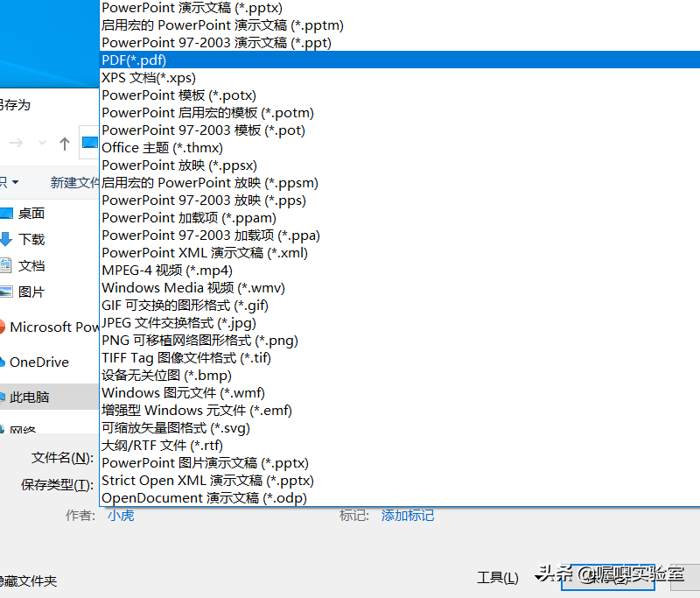Pick PDF(*.pdf) as save type

400,60
